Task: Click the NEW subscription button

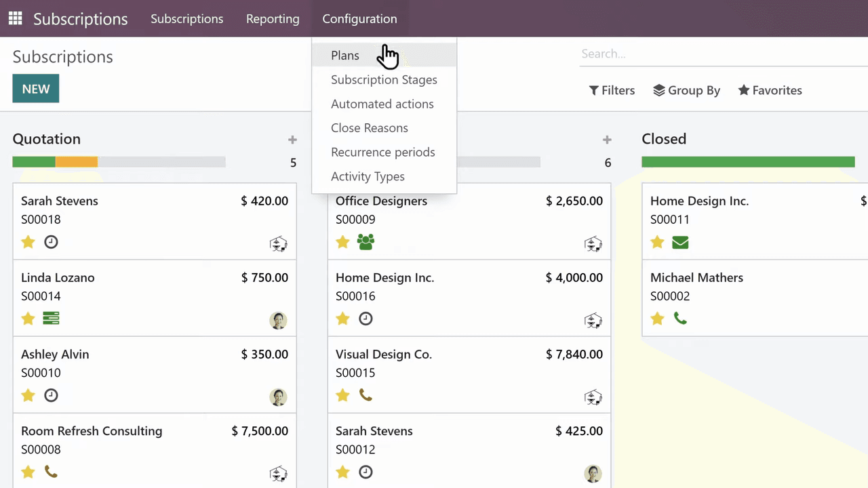Action: [x=36, y=89]
